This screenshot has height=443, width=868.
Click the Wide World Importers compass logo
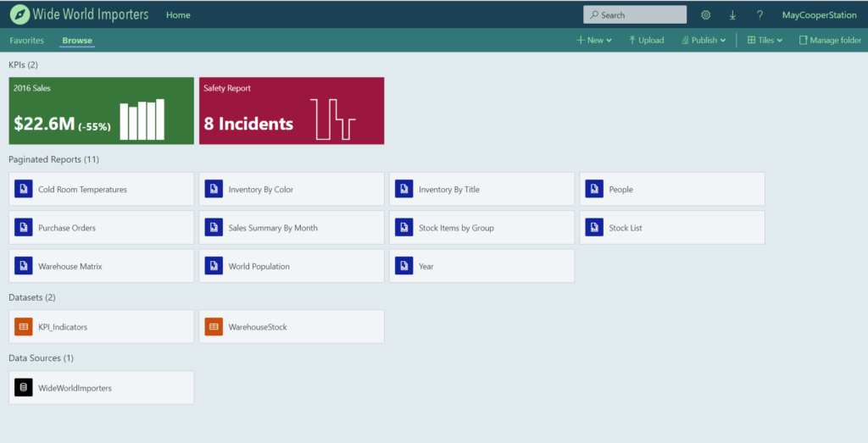tap(20, 15)
